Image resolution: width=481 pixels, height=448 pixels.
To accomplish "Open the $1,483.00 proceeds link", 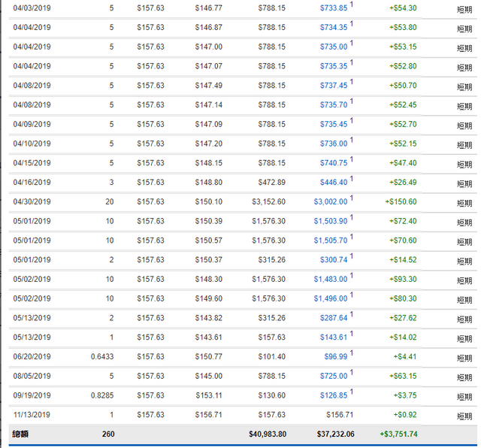I will (x=331, y=279).
